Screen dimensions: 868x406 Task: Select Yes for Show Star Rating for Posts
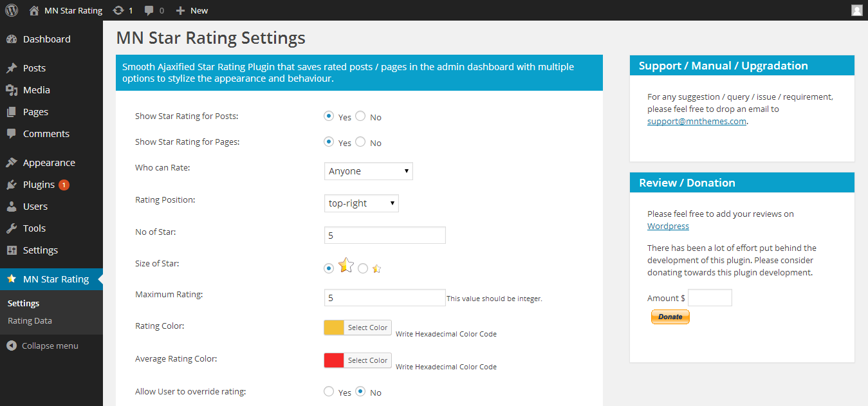pos(329,116)
